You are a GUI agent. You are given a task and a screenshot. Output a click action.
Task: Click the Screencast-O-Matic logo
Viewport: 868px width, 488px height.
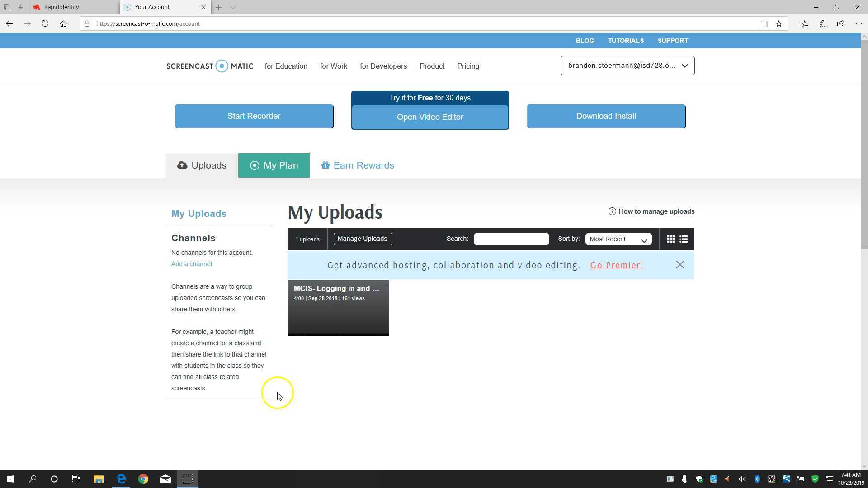[x=209, y=66]
